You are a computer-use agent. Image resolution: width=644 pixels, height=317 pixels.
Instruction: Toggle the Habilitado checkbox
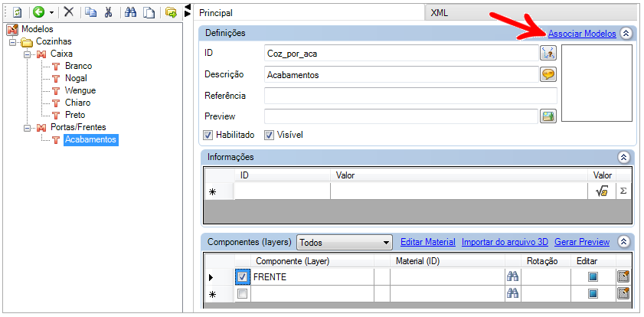tap(208, 135)
